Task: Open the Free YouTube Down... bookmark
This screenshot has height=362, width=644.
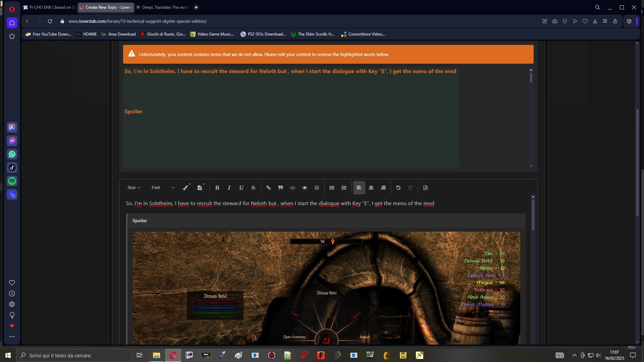Action: click(49, 34)
